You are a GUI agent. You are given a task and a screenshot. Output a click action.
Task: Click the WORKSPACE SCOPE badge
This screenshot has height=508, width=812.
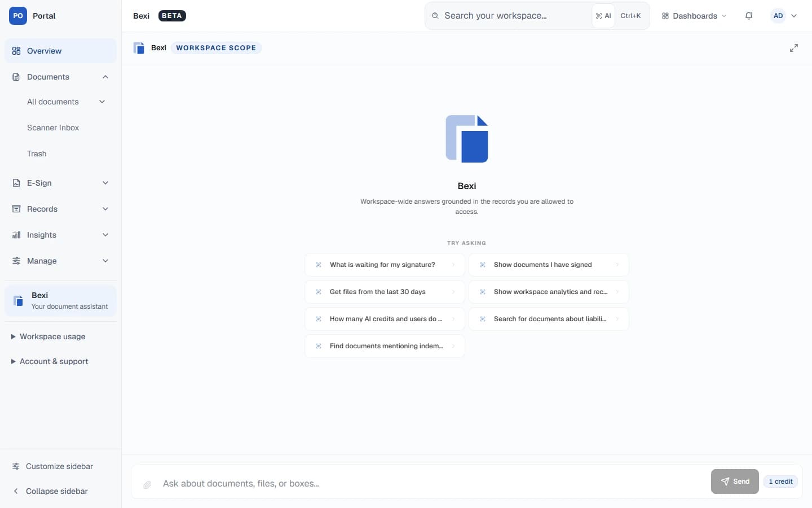216,48
